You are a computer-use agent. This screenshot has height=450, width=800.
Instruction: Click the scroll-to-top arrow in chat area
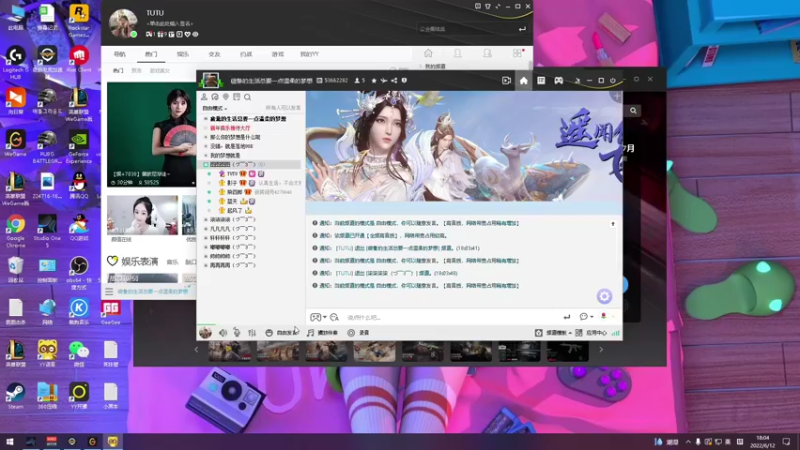click(613, 224)
